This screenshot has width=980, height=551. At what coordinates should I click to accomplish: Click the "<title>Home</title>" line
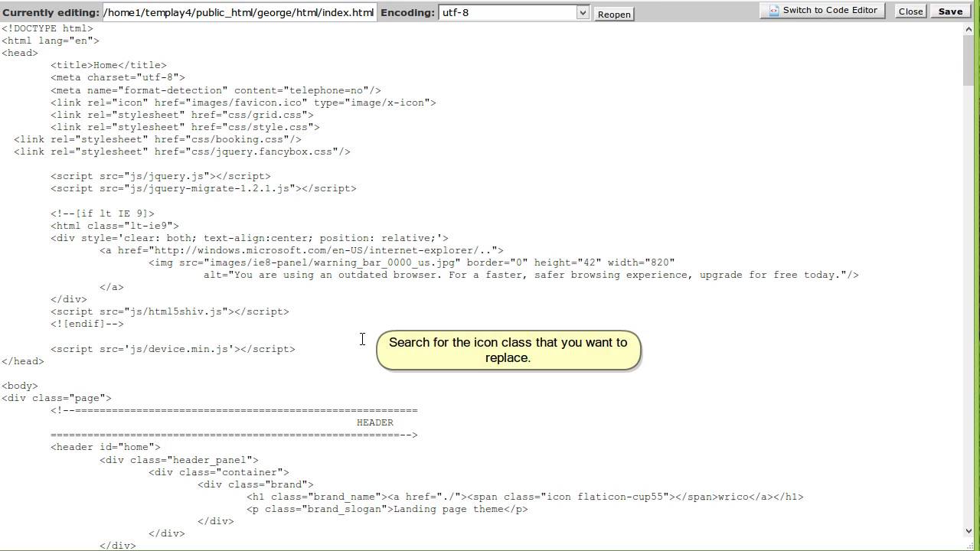(109, 65)
